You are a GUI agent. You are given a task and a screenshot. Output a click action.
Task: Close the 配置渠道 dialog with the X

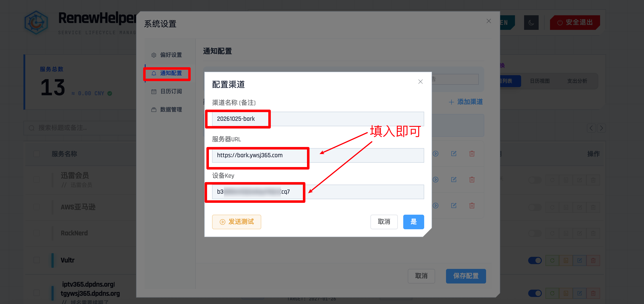[420, 82]
